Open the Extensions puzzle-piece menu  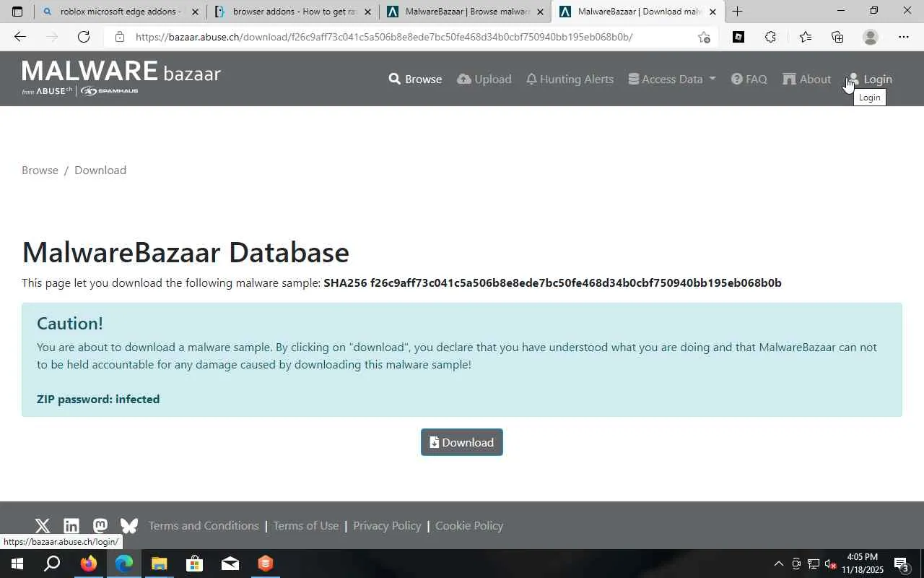coord(771,37)
